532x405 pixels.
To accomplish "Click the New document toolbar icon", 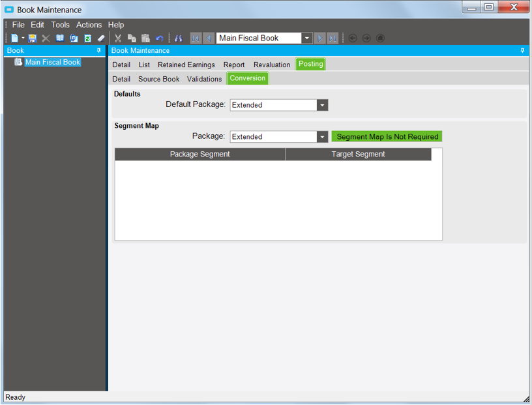I will click(14, 38).
